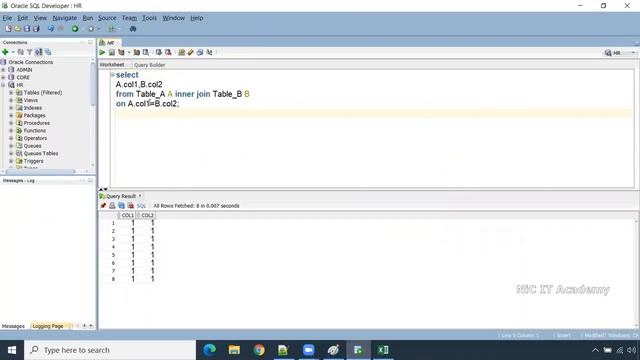640x360 pixels.
Task: Open the Explain Plan dropdown arrow
Action: coord(129,52)
